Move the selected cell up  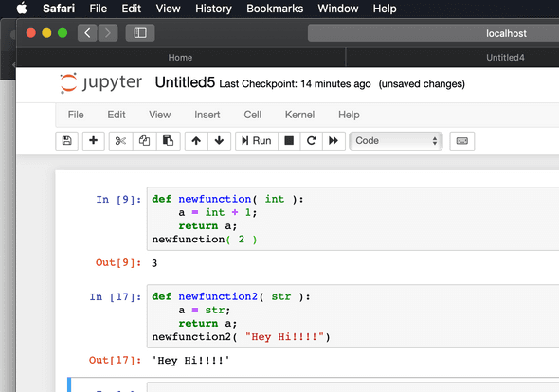(196, 141)
